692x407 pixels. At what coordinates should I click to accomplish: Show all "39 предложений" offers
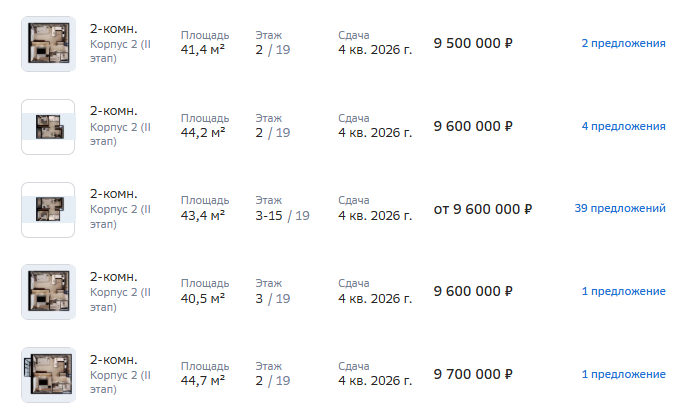[x=620, y=208]
